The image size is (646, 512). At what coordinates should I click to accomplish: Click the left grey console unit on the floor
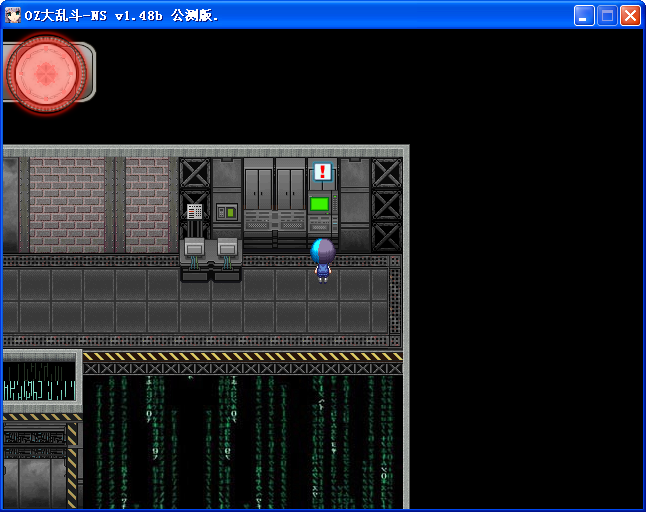194,260
